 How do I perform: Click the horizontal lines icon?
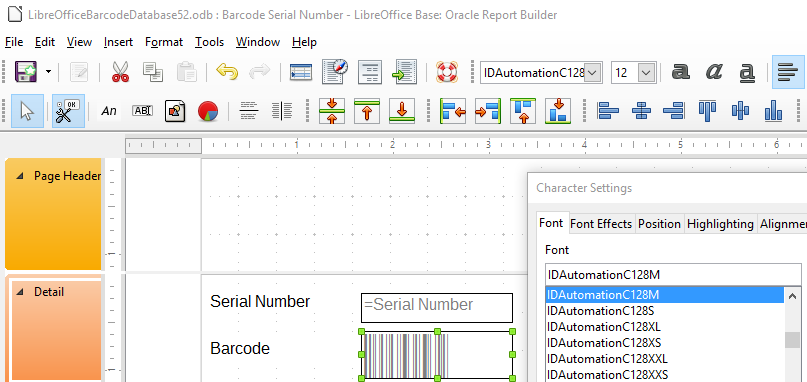click(249, 111)
